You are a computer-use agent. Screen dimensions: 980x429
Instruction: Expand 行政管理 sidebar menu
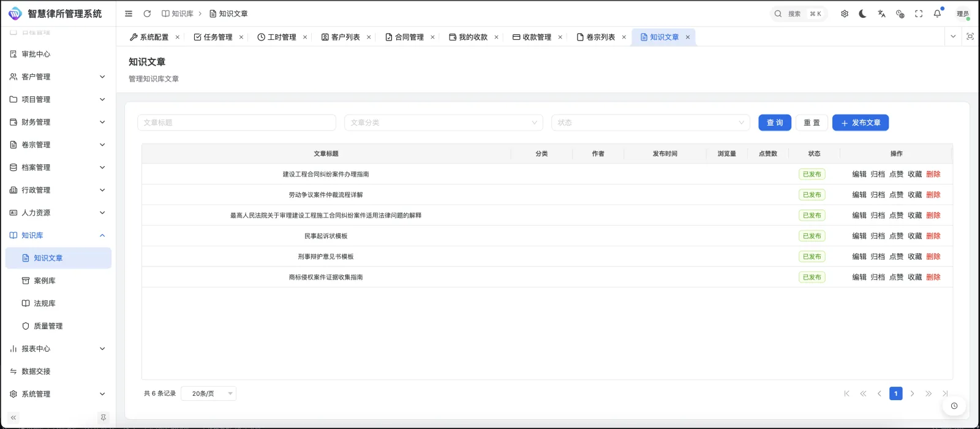click(58, 190)
